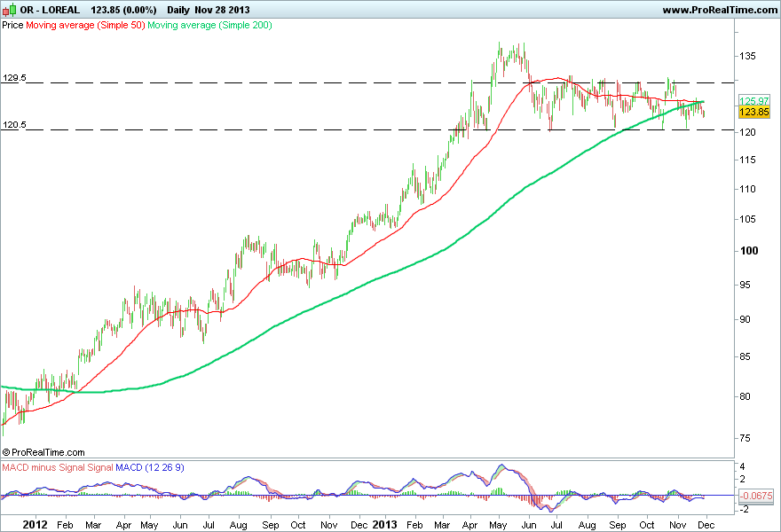Click the bold 100 price axis label

[749, 251]
